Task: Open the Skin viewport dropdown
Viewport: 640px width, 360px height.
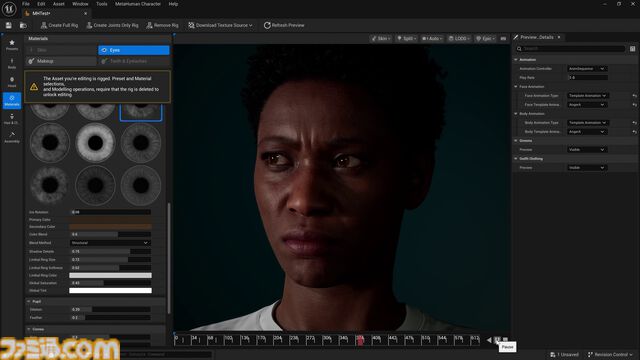Action: [381, 38]
